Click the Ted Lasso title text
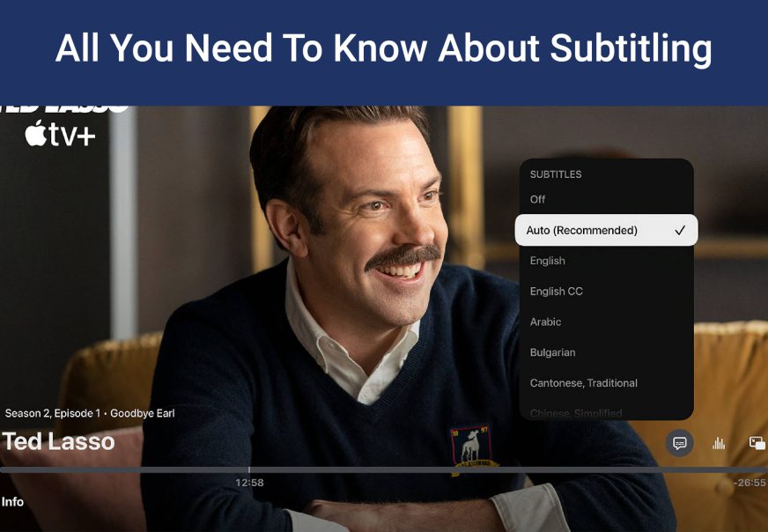768x532 pixels. click(x=58, y=441)
